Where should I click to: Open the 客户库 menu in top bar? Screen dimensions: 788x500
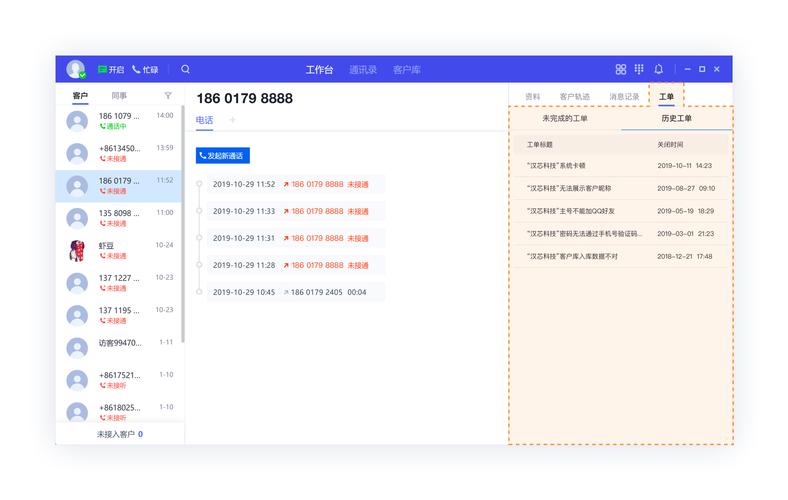click(407, 69)
